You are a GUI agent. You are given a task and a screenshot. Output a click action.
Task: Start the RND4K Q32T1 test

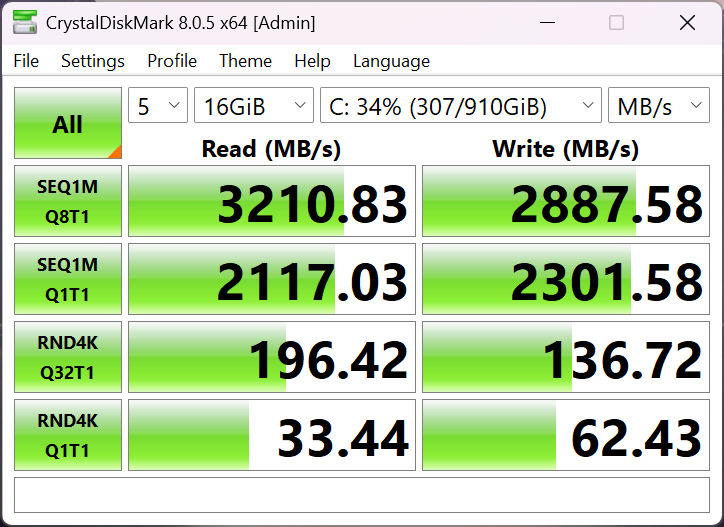(68, 357)
